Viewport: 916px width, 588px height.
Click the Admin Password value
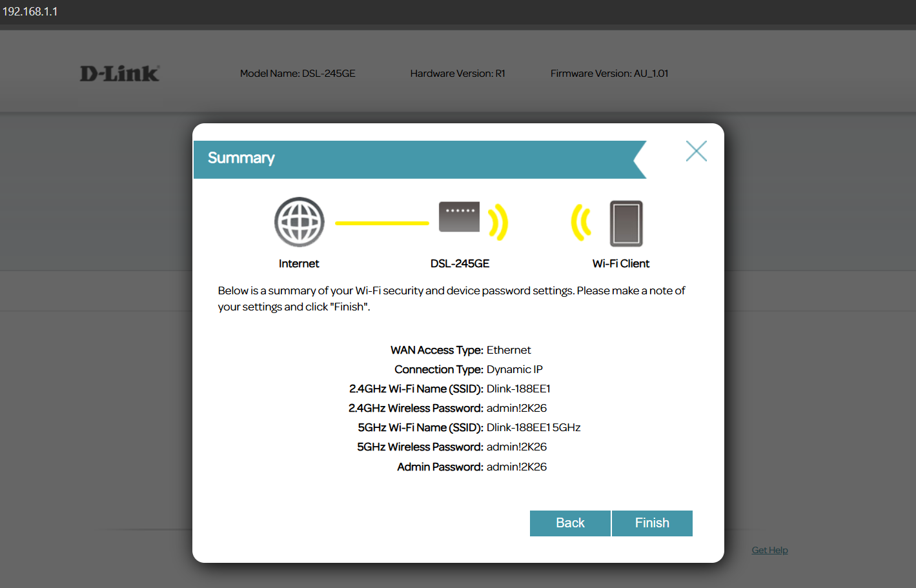[x=516, y=467]
